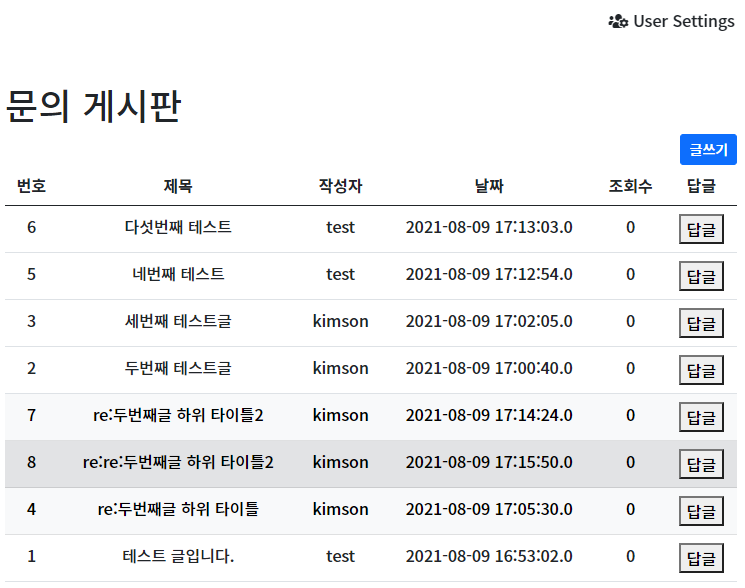The height and width of the screenshot is (588, 745).
Task: Click 답글 button for post number 6
Action: (701, 229)
